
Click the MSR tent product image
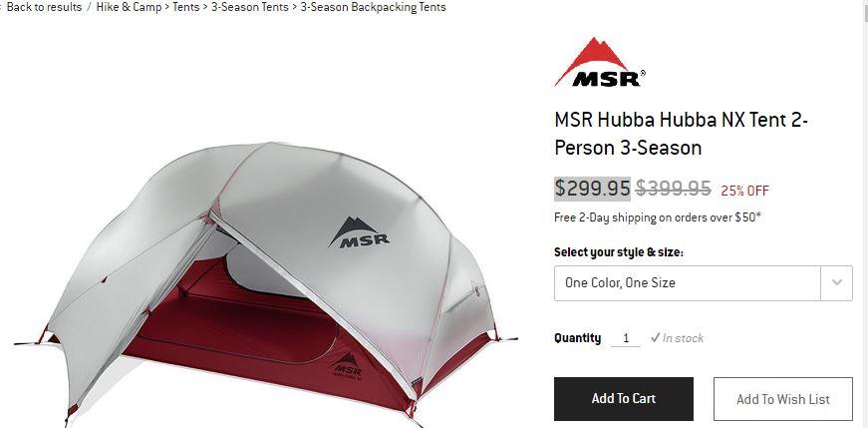(266, 282)
